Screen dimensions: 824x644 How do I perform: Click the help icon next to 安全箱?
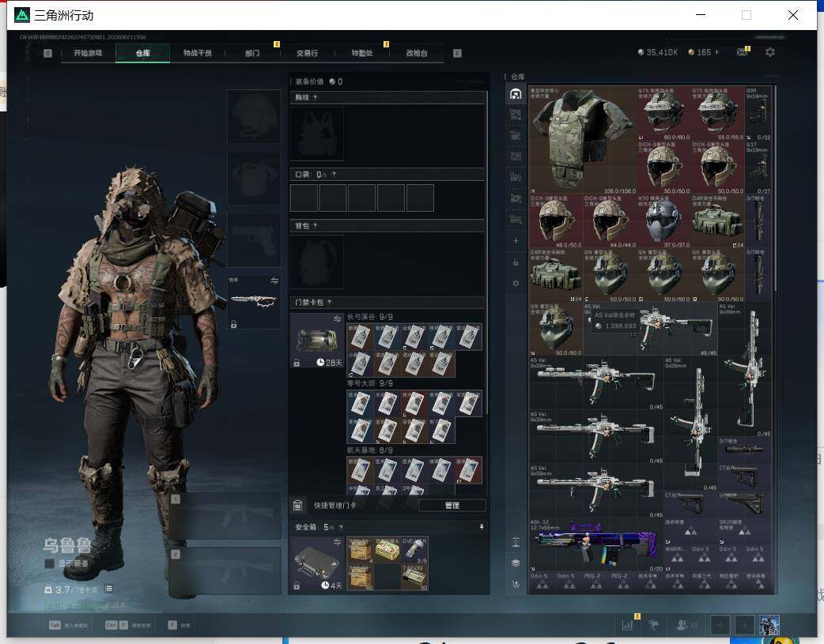pyautogui.click(x=341, y=527)
